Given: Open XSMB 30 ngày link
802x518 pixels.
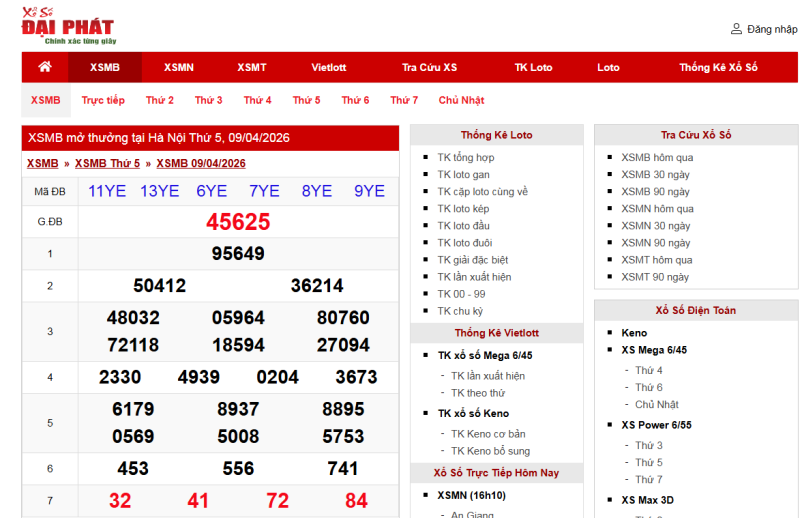Looking at the screenshot, I should click(656, 174).
